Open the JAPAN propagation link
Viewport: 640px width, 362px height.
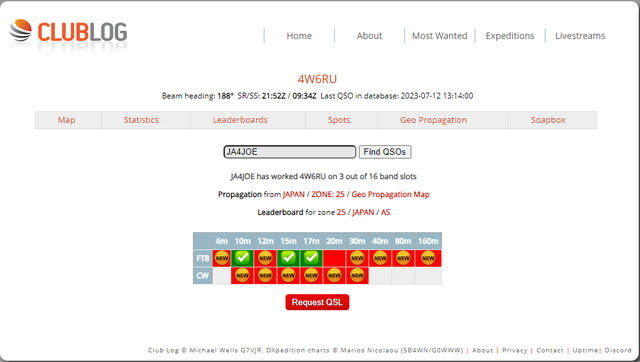pos(293,194)
